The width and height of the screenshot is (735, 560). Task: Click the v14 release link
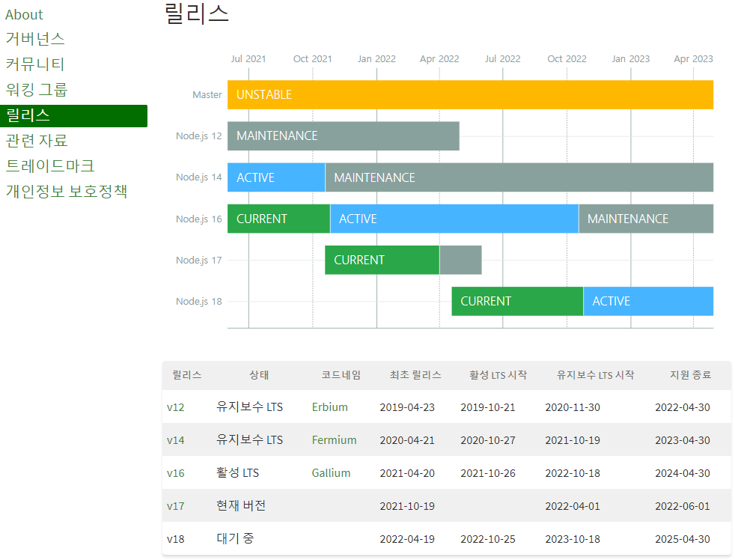click(x=175, y=440)
